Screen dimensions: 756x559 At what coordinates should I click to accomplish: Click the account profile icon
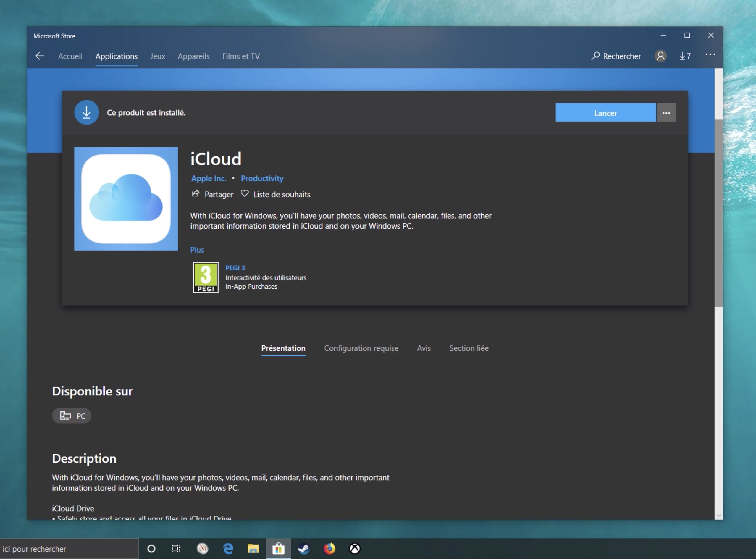[x=660, y=56]
